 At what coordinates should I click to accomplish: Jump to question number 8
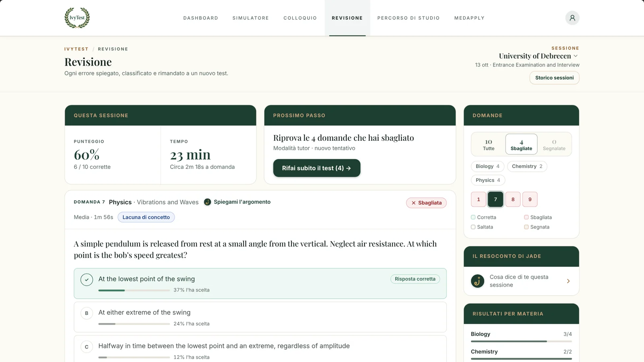pyautogui.click(x=513, y=199)
